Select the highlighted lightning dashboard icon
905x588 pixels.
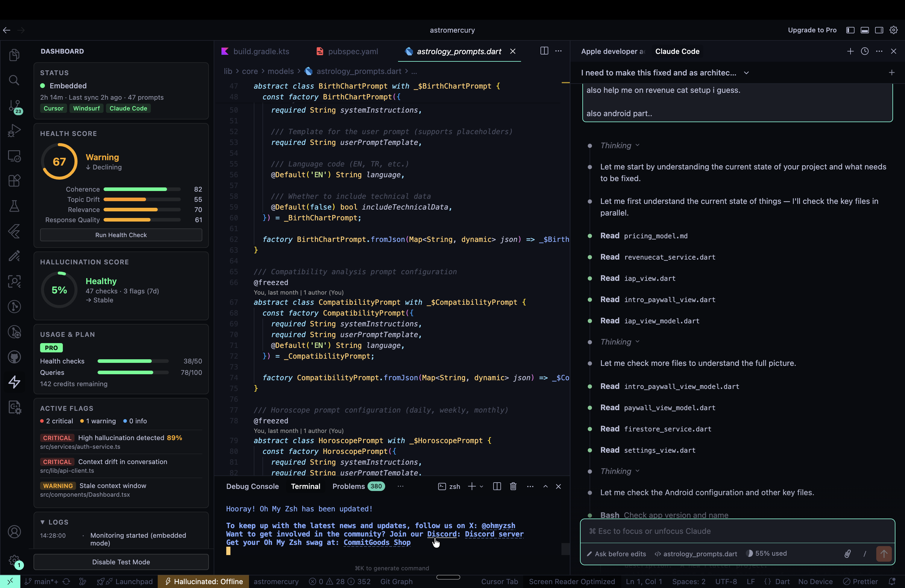click(14, 382)
